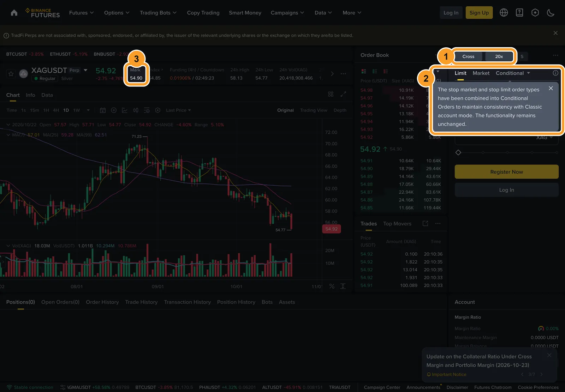Screen dimensions: 565x392
Task: Toggle percentage scale on the chart
Action: [332, 286]
